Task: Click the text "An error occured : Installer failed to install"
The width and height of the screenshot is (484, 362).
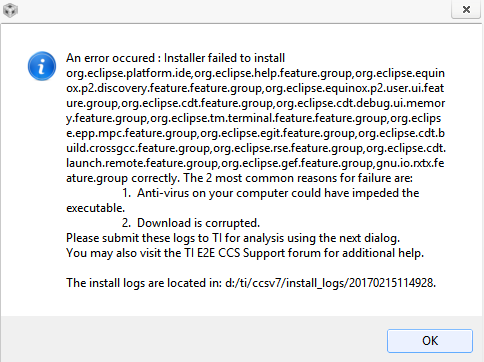Action: 175,58
